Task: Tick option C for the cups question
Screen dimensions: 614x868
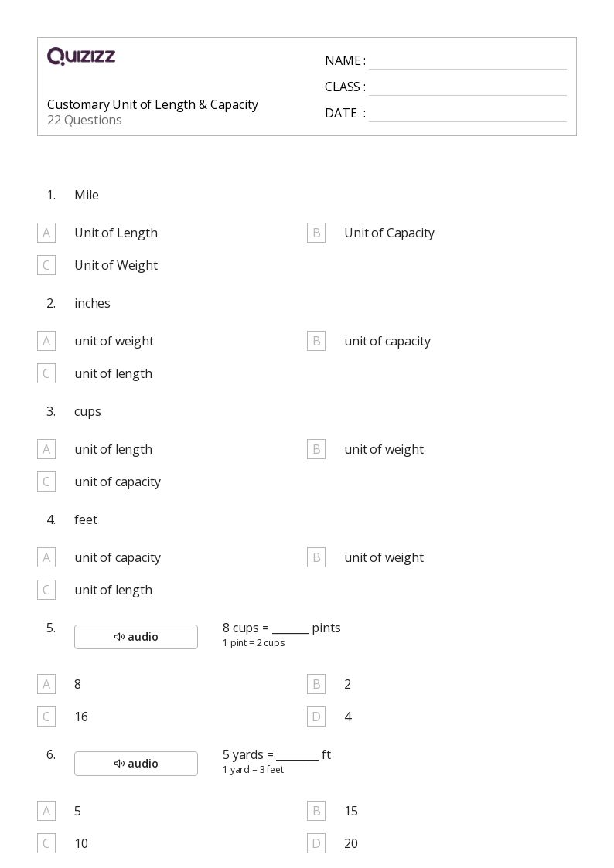Action: pyautogui.click(x=46, y=482)
